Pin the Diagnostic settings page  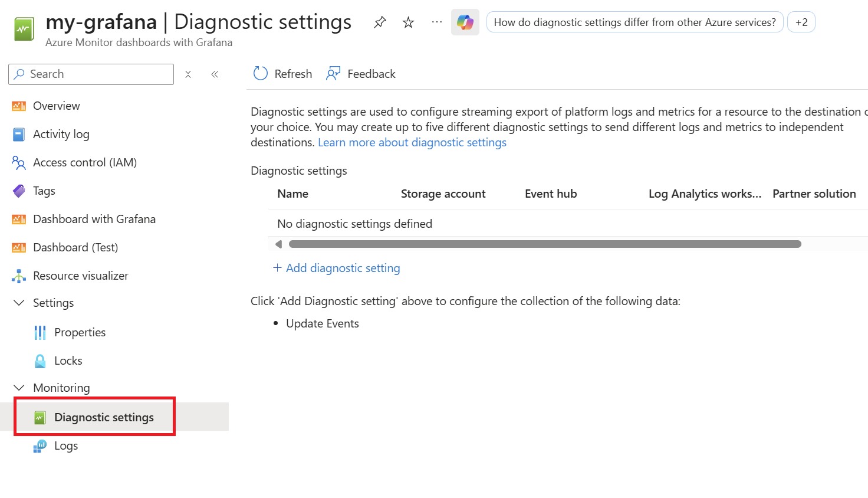click(x=380, y=22)
